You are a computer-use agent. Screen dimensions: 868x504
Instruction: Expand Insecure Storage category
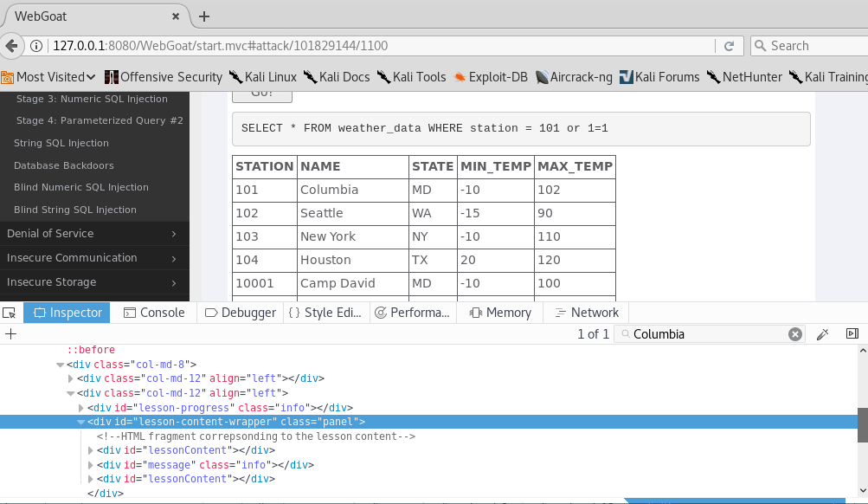(x=94, y=282)
